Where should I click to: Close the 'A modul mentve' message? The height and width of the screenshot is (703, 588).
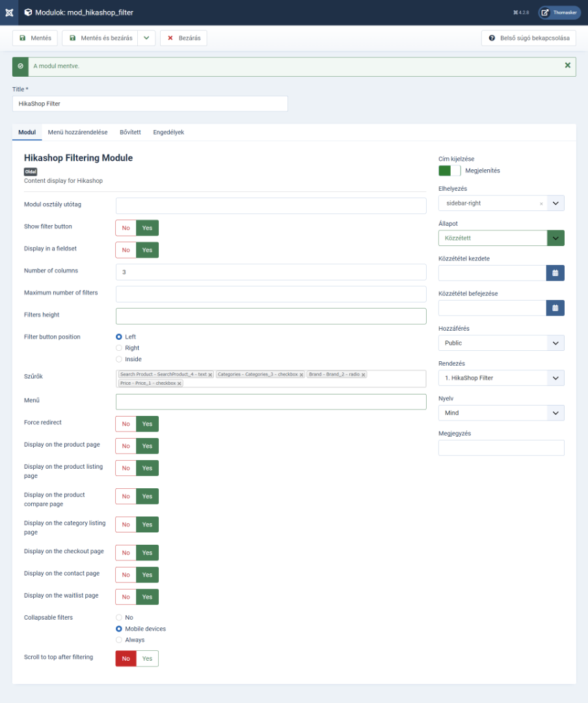pos(567,66)
